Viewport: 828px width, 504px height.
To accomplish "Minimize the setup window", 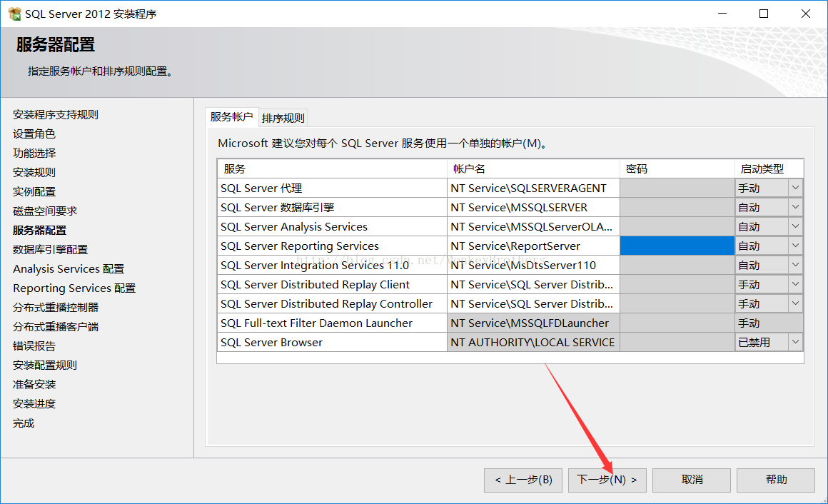I will point(722,14).
